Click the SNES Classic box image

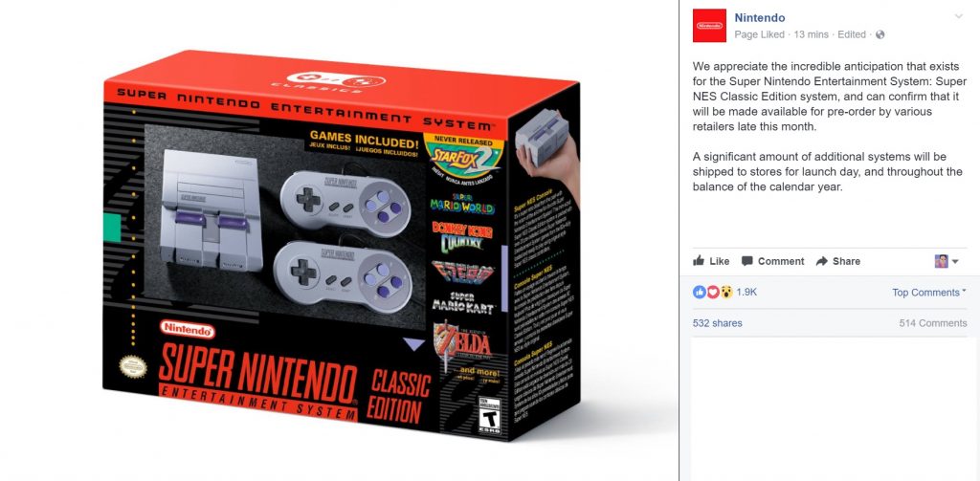tap(342, 246)
